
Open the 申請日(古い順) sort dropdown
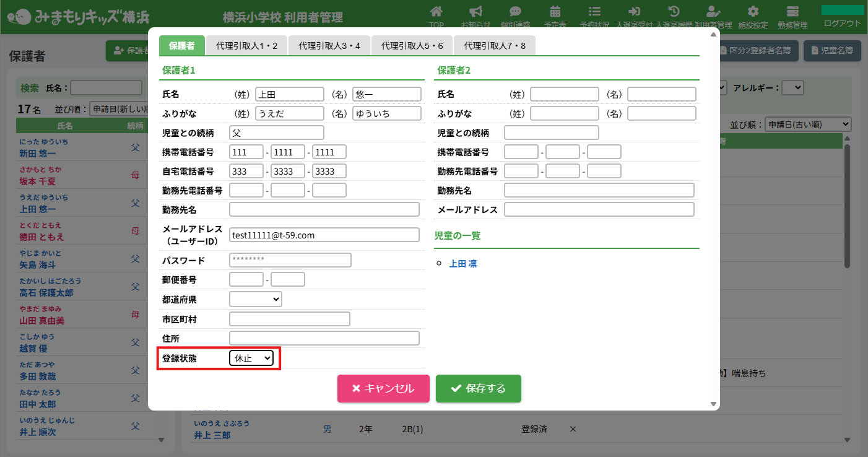[x=808, y=124]
